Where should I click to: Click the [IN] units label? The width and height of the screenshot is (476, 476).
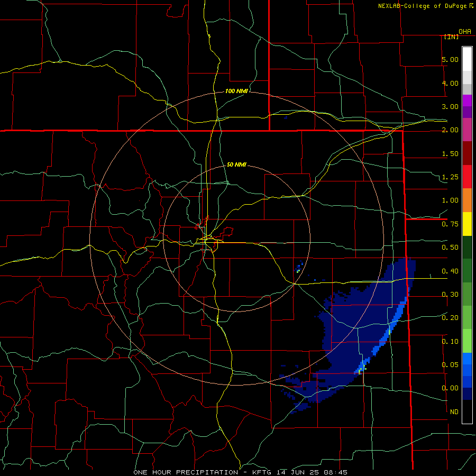click(x=452, y=36)
